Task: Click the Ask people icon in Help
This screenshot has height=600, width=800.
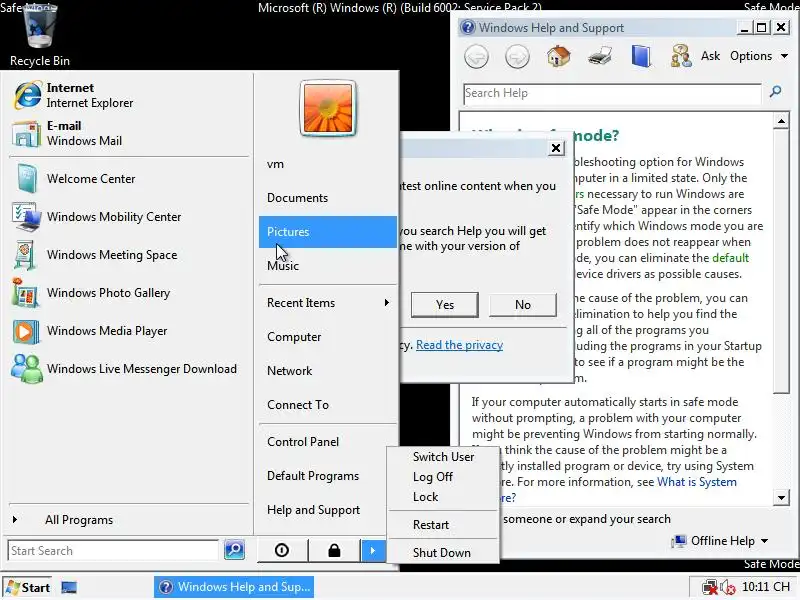Action: [681, 56]
